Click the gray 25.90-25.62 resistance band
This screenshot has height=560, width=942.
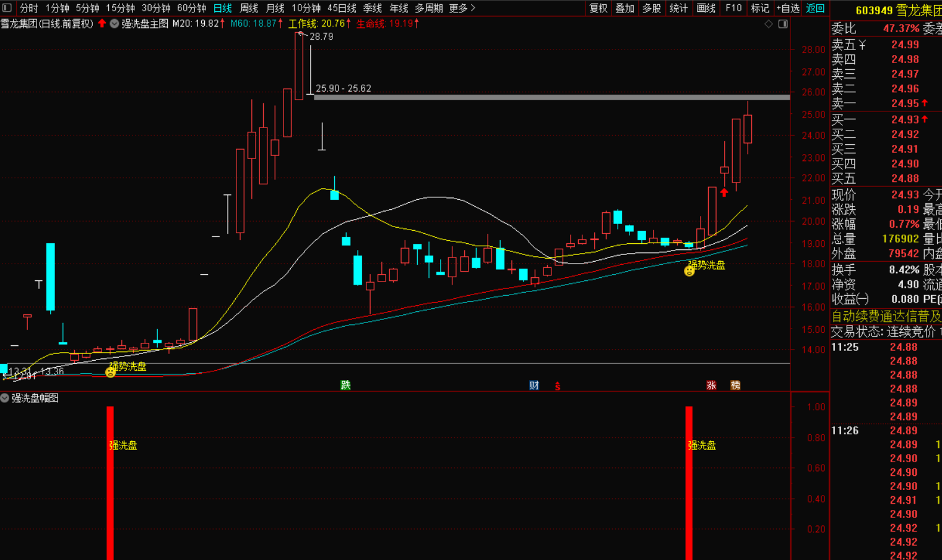point(551,97)
